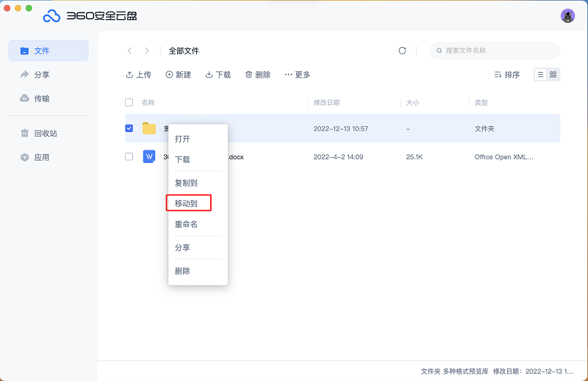The height and width of the screenshot is (381, 588).
Task: Check the docx file's checkbox
Action: point(129,156)
